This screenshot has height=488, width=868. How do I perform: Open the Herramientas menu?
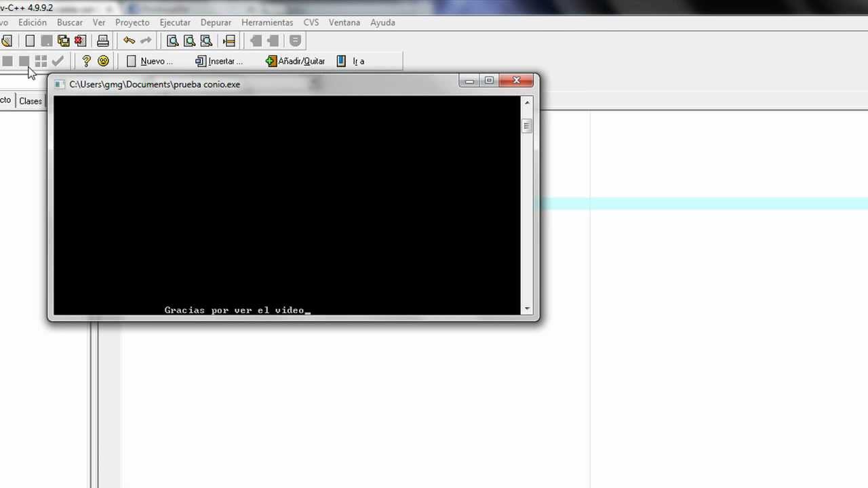click(x=267, y=22)
